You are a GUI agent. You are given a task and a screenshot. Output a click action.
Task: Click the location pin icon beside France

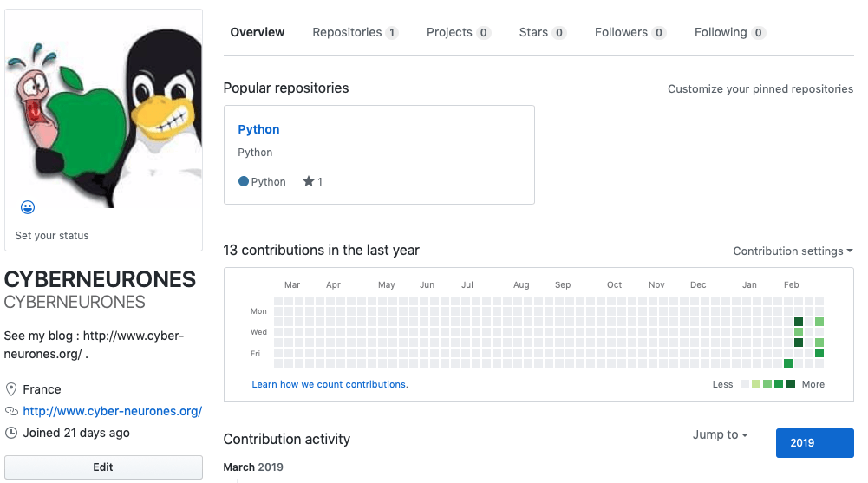tap(11, 389)
